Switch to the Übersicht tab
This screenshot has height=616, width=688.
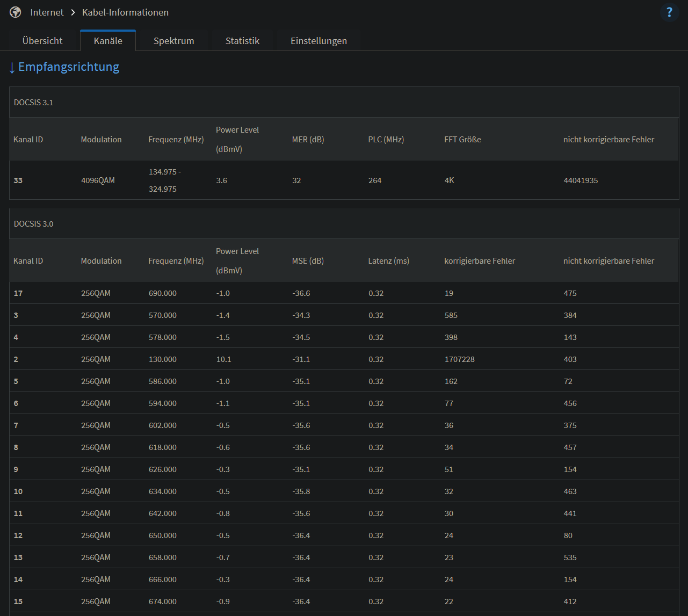[x=42, y=41]
